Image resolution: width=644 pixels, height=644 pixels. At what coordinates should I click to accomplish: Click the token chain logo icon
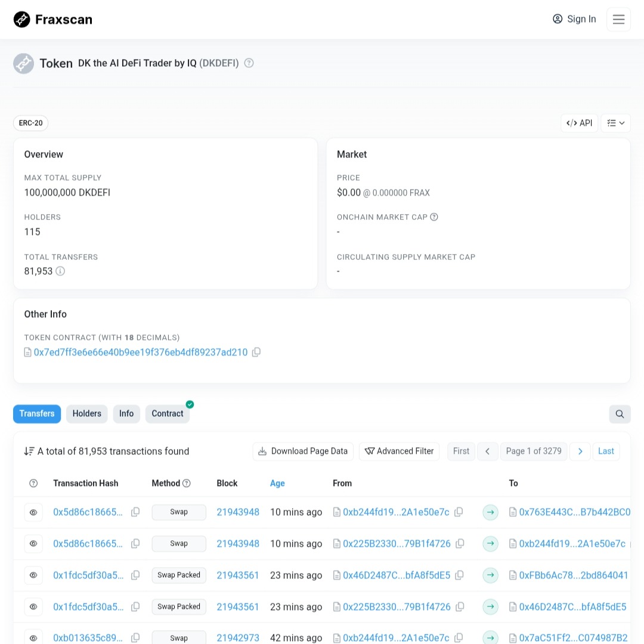23,63
